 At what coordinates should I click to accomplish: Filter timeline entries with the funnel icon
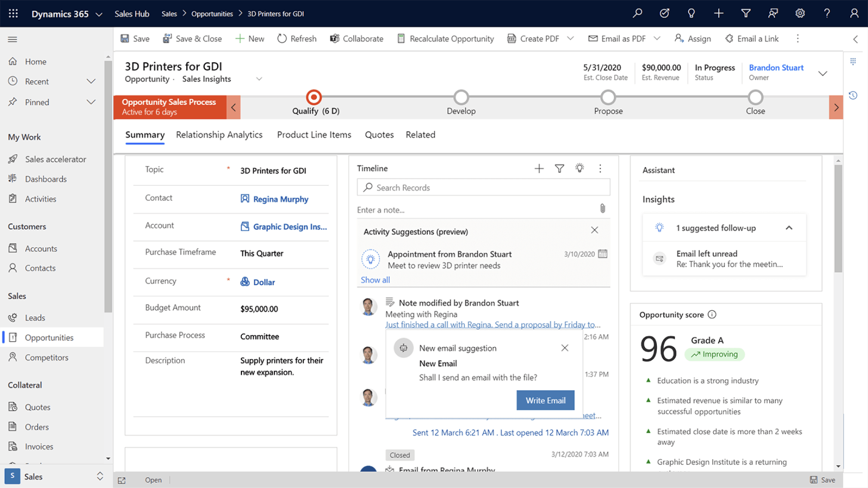pos(559,168)
